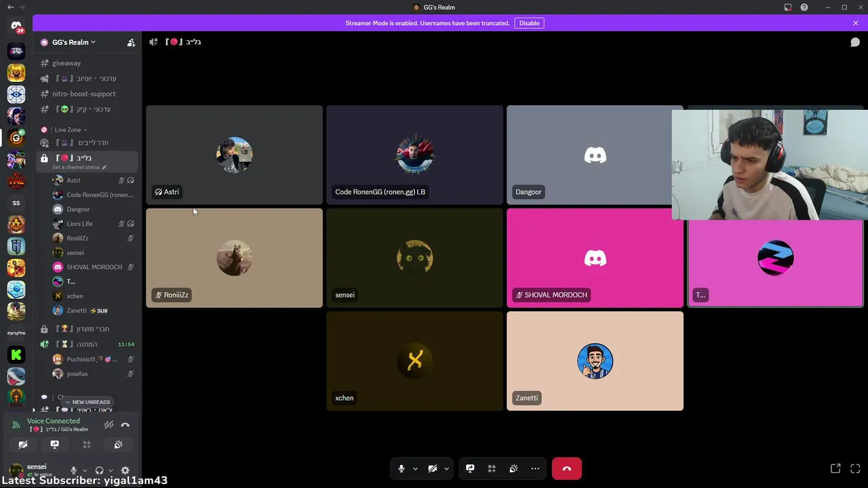Click the pop-out call window icon
The width and height of the screenshot is (868, 488).
(x=835, y=468)
